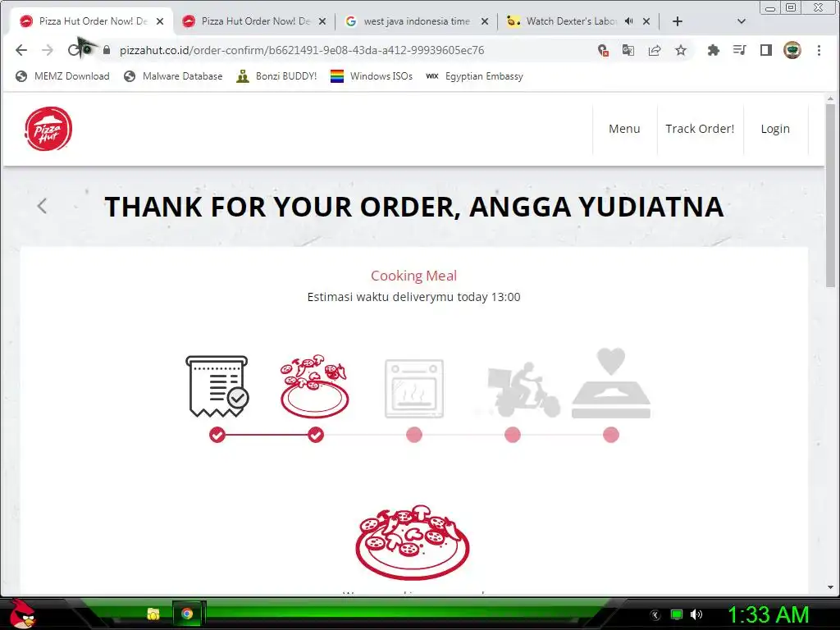The image size is (840, 630).
Task: Open the media control icon
Action: click(x=739, y=50)
